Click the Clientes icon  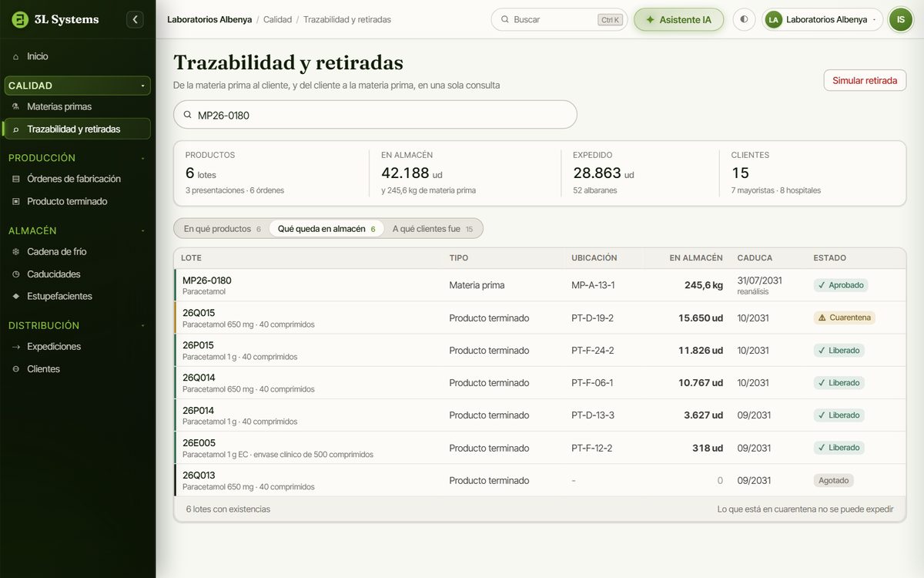pos(15,369)
